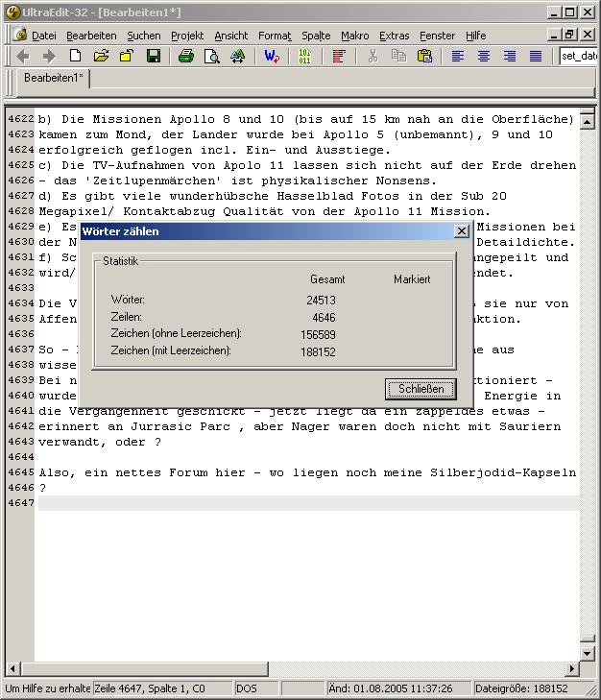
Task: Open print preview magnifier icon
Action: [x=211, y=57]
